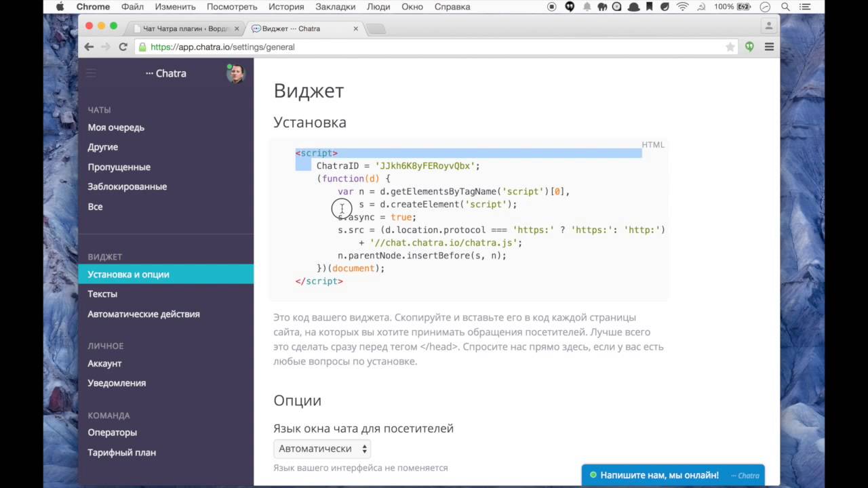This screenshot has height=488, width=868.
Task: Open Заблокированные chats
Action: tap(127, 186)
